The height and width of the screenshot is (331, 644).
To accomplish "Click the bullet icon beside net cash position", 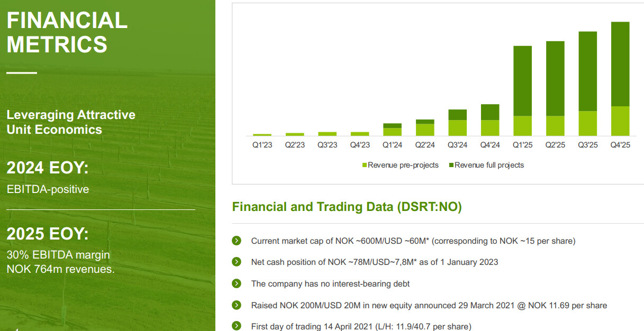I will pyautogui.click(x=237, y=262).
